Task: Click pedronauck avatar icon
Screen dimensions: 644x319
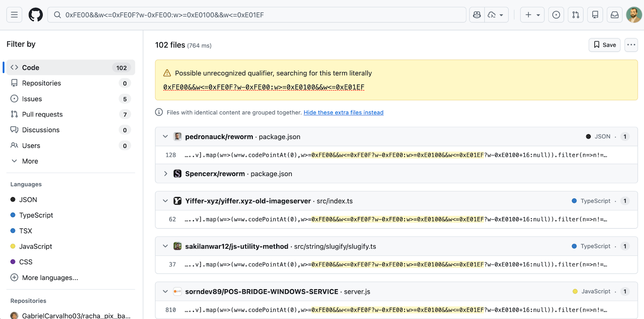Action: click(178, 137)
